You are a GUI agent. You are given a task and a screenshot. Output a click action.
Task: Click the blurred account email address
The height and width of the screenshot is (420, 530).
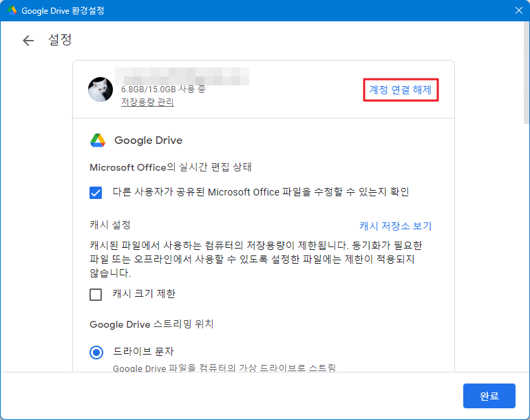click(x=182, y=74)
